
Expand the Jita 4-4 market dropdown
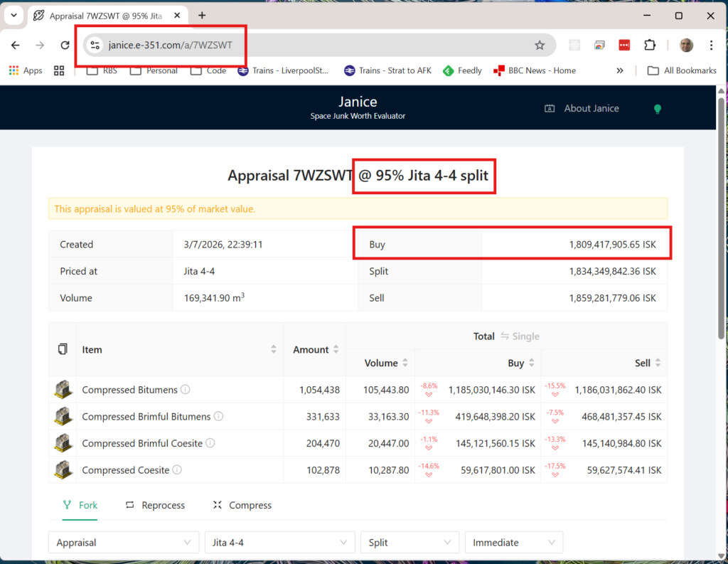279,543
